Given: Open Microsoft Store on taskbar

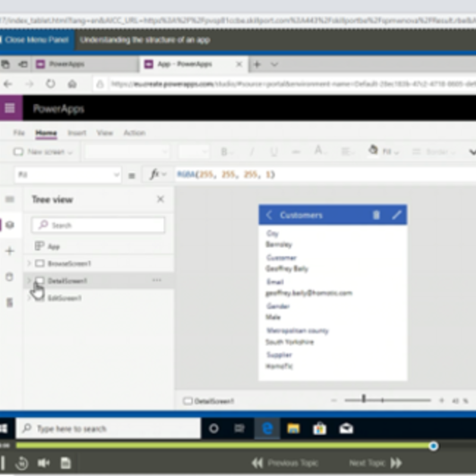Looking at the screenshot, I should click(x=320, y=428).
